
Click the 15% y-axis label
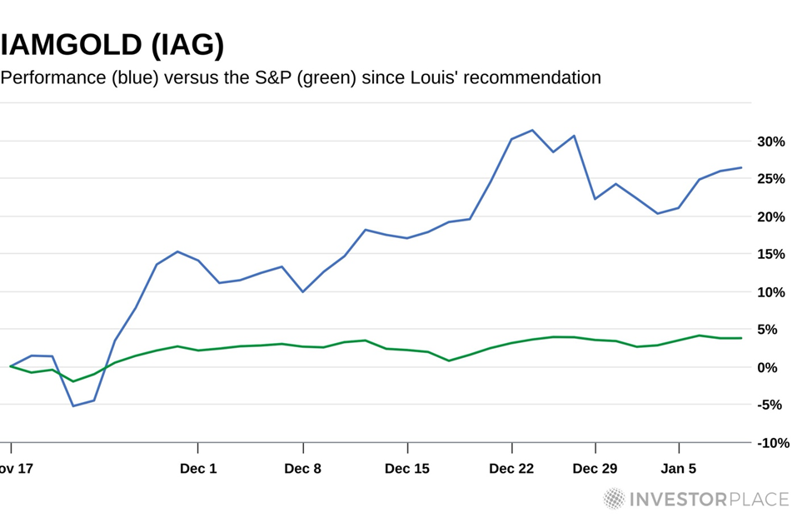[770, 254]
